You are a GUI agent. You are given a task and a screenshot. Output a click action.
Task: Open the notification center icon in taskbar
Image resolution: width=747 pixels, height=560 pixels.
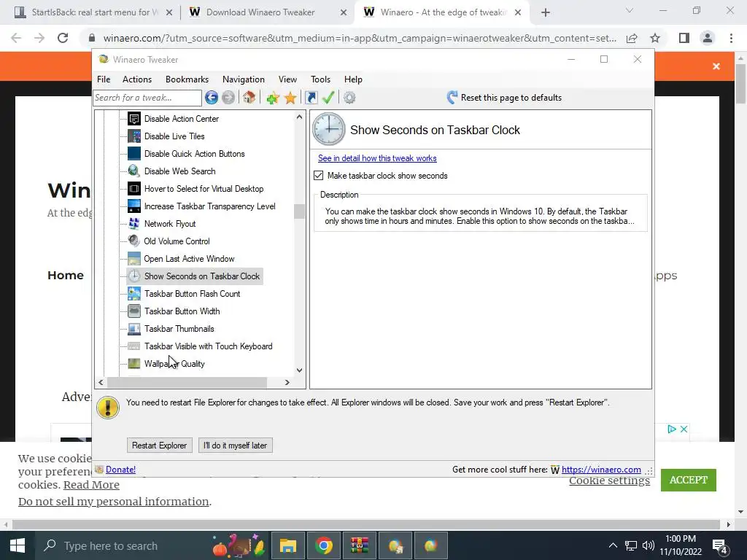point(719,546)
